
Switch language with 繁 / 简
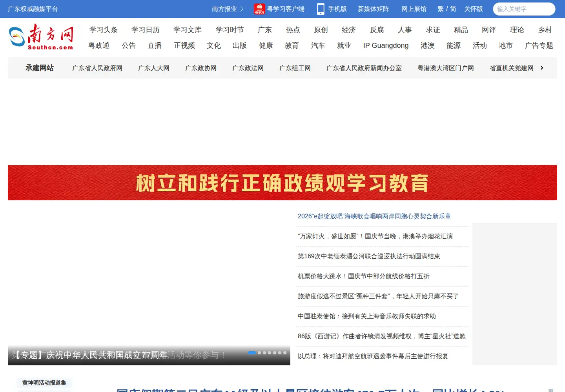(447, 9)
